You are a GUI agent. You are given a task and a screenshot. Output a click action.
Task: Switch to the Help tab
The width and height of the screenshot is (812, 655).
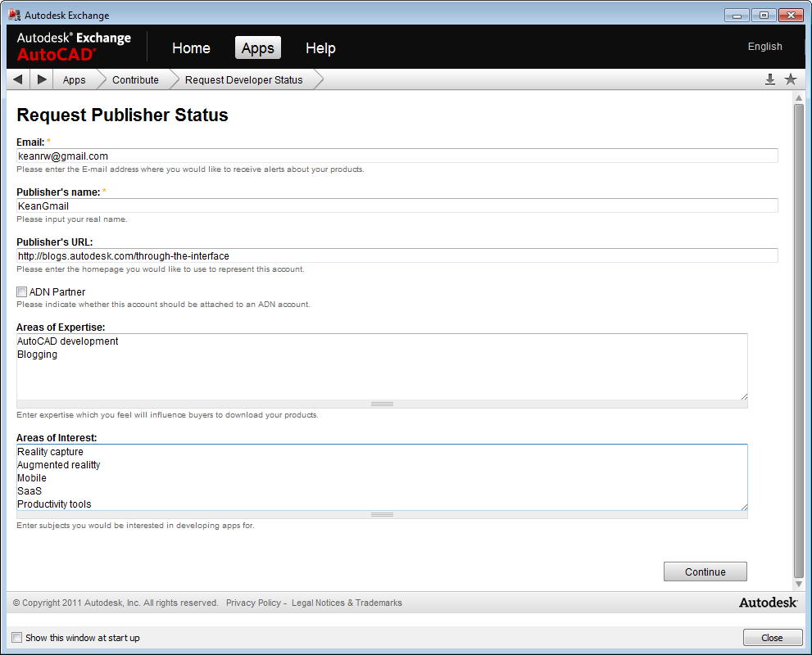pyautogui.click(x=320, y=48)
